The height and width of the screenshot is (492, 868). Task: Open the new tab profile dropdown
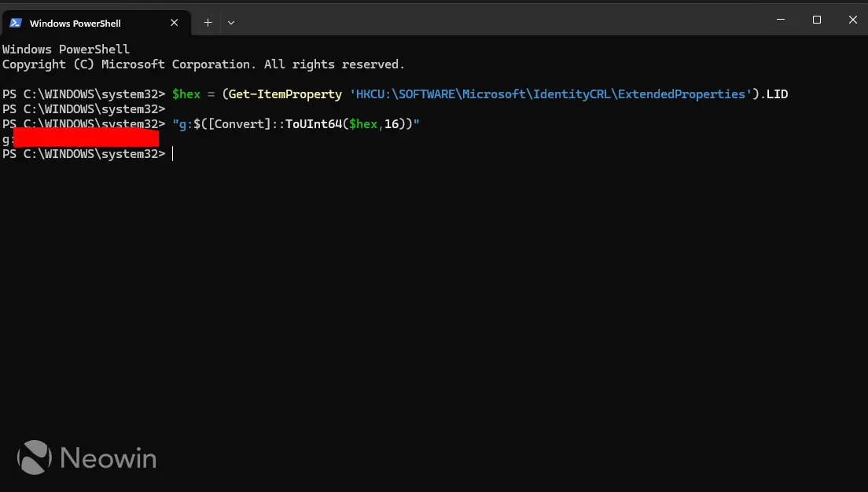[x=231, y=23]
